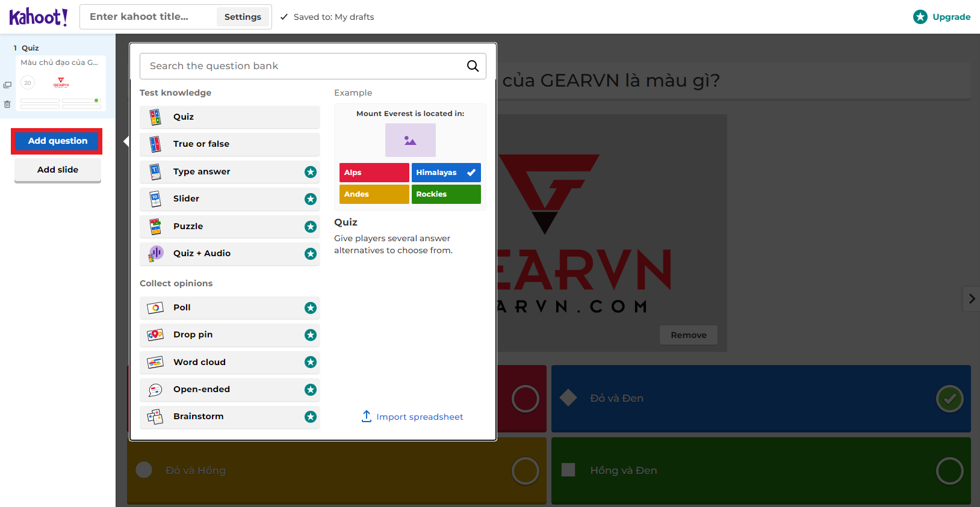Expand the right side panel arrow

pyautogui.click(x=972, y=298)
